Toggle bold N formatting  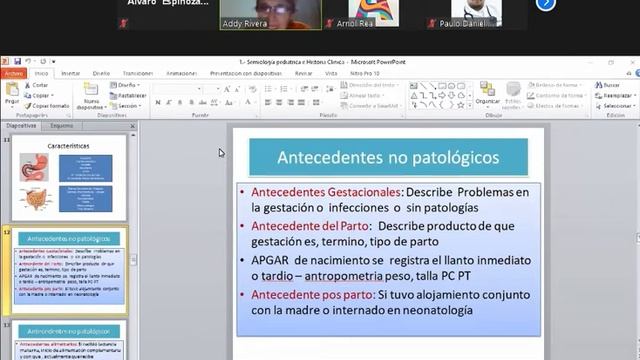(158, 102)
